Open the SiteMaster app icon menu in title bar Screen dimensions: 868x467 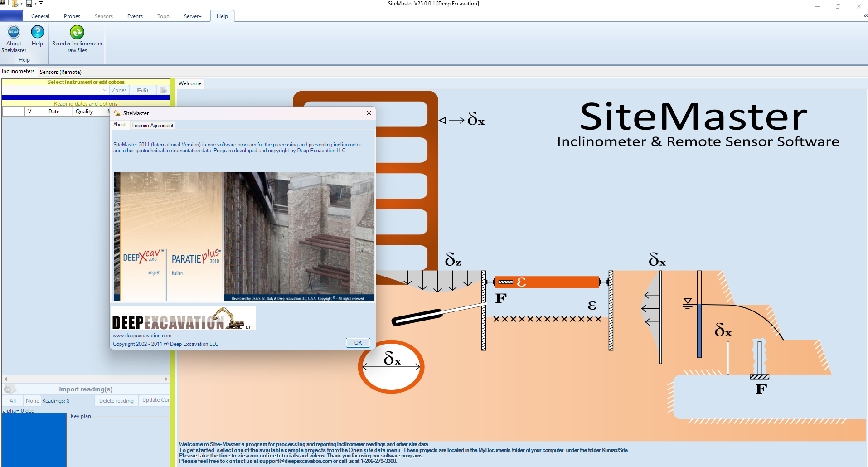coord(3,3)
